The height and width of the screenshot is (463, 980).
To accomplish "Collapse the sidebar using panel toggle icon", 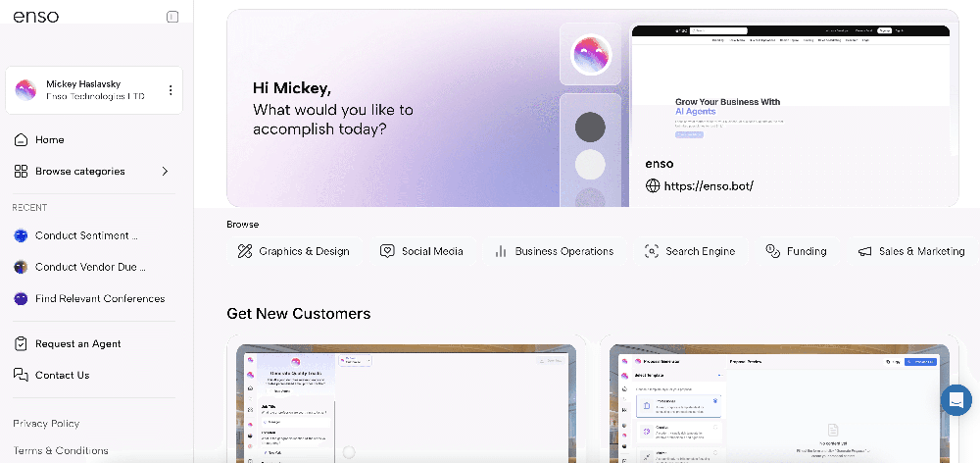I will pyautogui.click(x=172, y=17).
